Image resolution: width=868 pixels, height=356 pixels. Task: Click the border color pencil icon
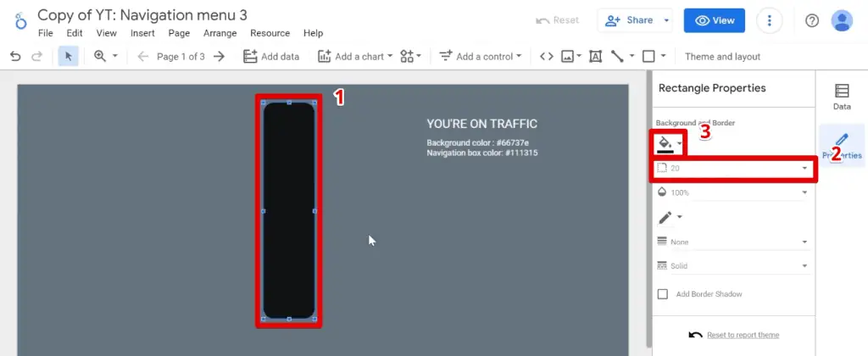665,218
